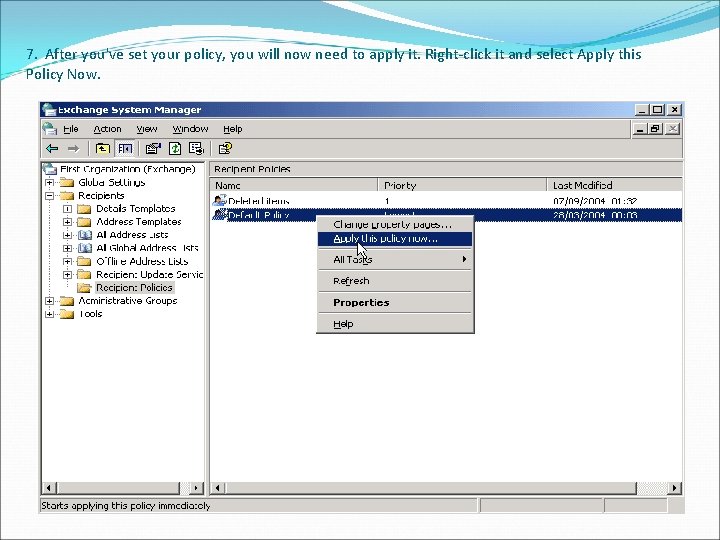Open the File menu
This screenshot has height=540, width=720.
(x=71, y=129)
